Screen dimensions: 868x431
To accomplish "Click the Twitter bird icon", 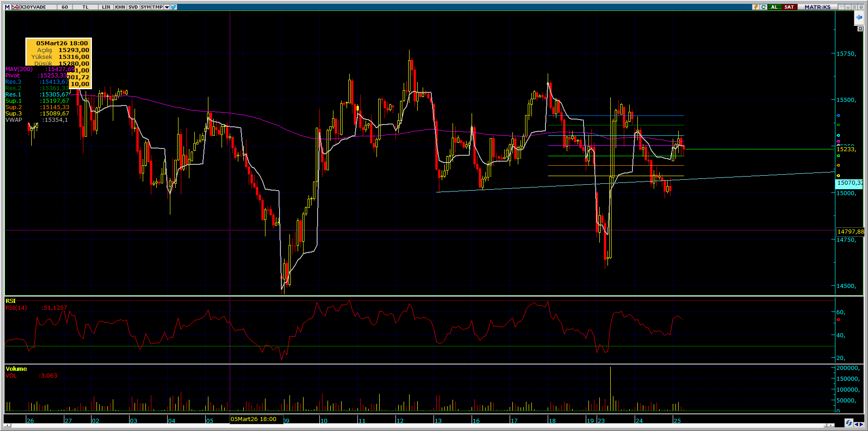I will click(x=174, y=7).
